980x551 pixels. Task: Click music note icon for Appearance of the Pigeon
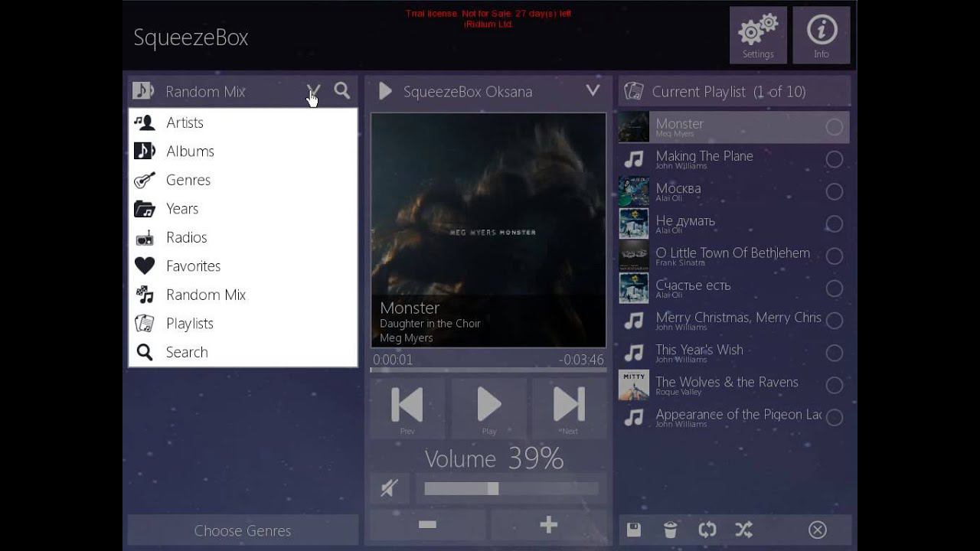(x=634, y=417)
